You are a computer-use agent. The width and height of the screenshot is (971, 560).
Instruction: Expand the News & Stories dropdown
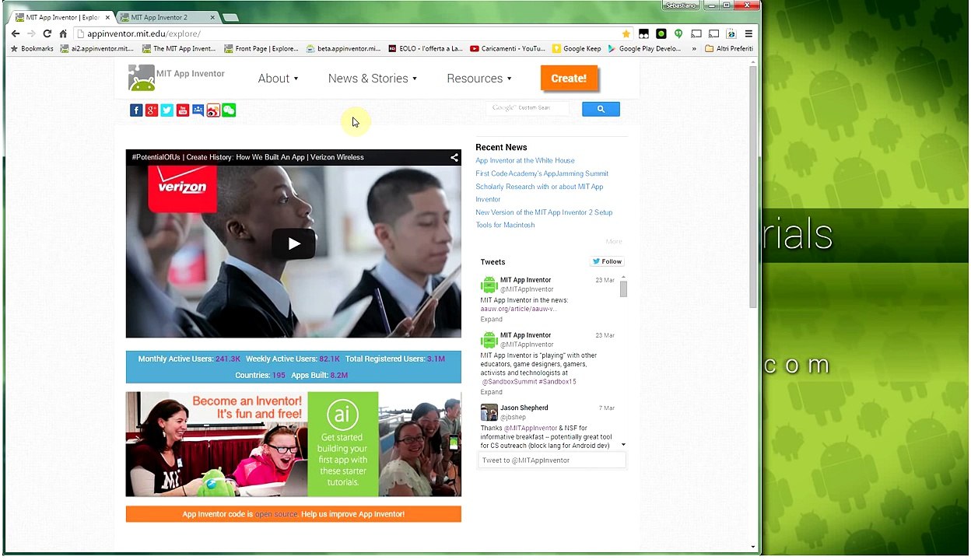click(x=372, y=79)
